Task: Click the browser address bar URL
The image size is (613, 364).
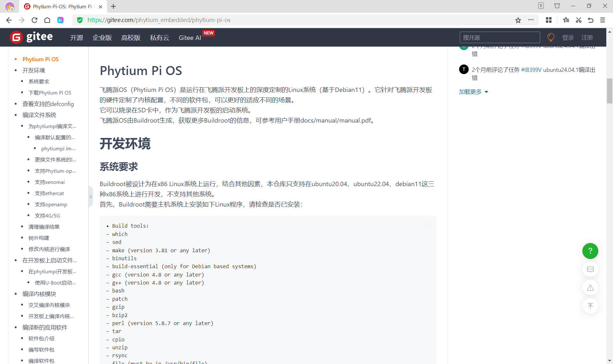Action: click(159, 20)
